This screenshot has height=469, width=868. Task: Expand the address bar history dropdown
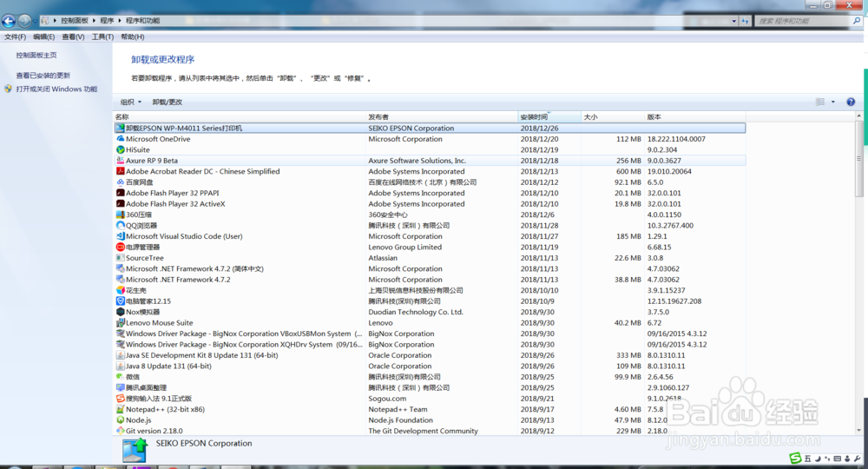(734, 21)
